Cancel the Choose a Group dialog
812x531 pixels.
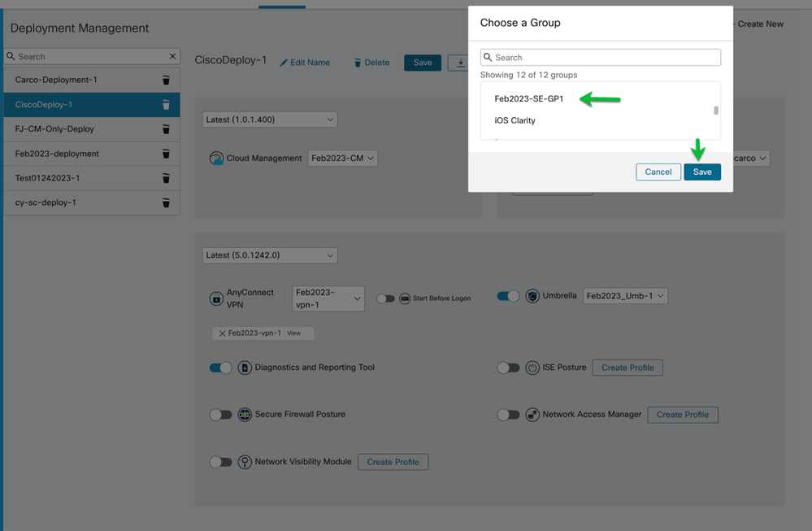(x=658, y=172)
